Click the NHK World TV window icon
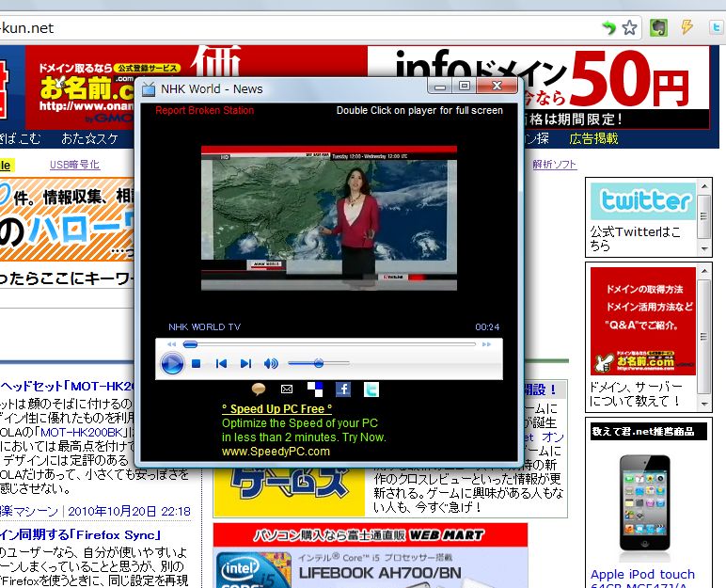This screenshot has width=726, height=588. pos(149,89)
